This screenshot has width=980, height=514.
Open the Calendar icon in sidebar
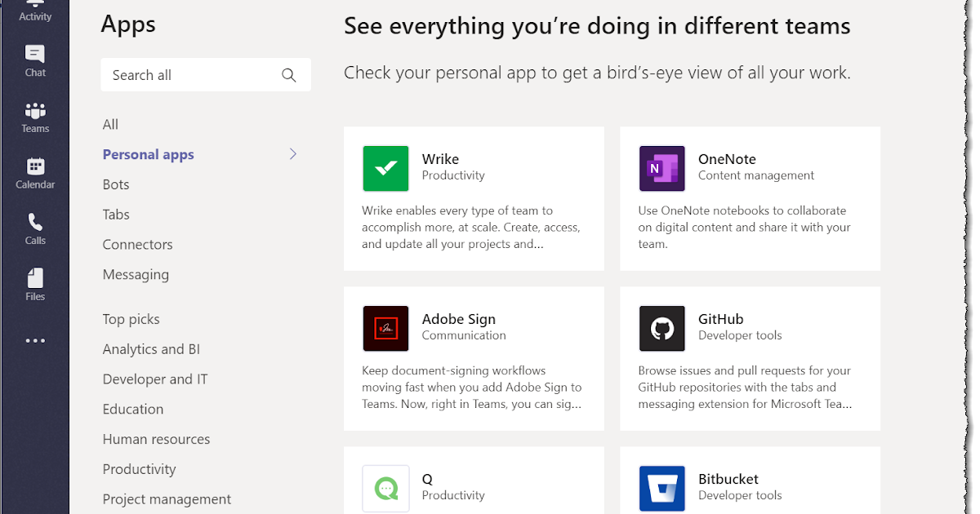pyautogui.click(x=35, y=167)
